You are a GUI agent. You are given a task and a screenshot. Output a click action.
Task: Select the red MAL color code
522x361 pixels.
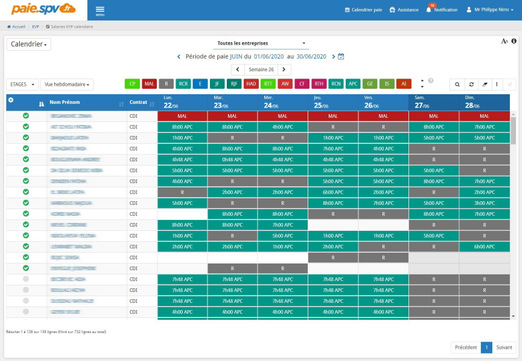[149, 84]
